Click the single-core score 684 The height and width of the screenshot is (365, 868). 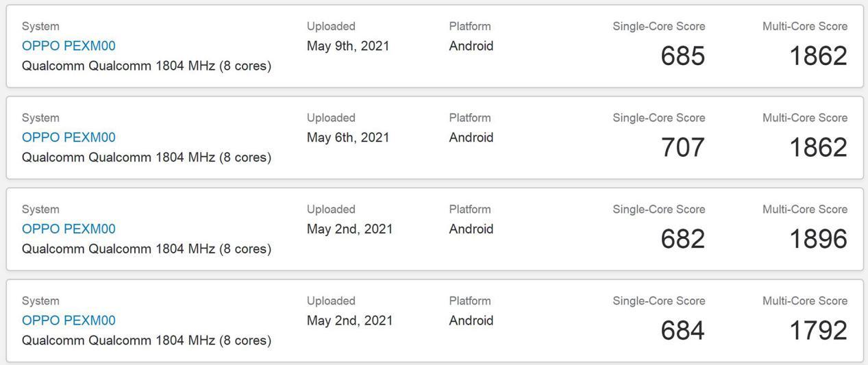(682, 331)
